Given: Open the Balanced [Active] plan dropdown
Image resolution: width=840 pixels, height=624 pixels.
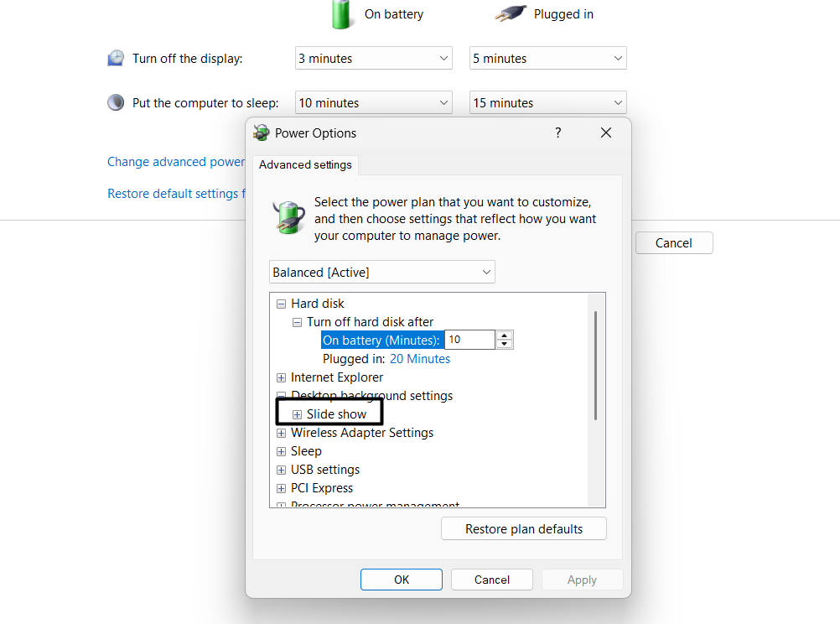Looking at the screenshot, I should (382, 272).
